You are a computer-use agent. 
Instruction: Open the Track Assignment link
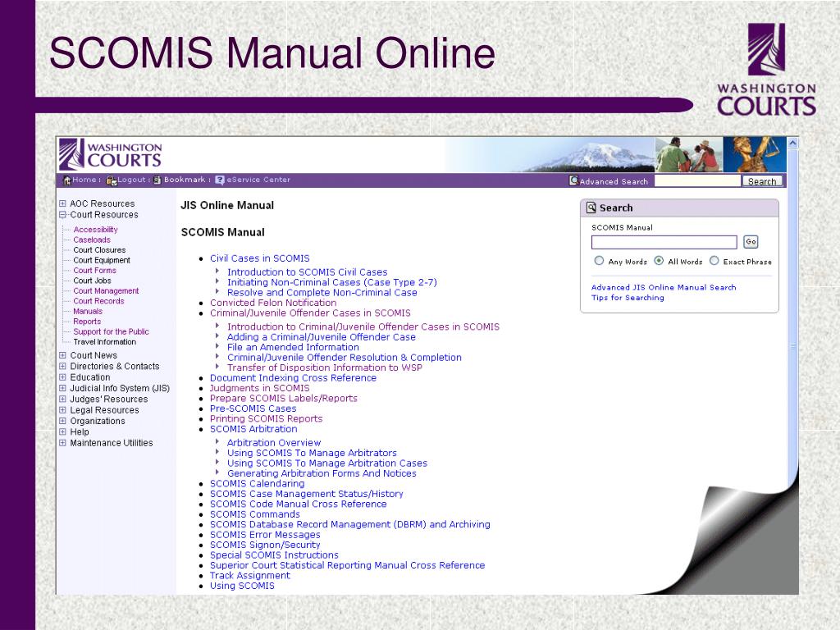coord(249,575)
